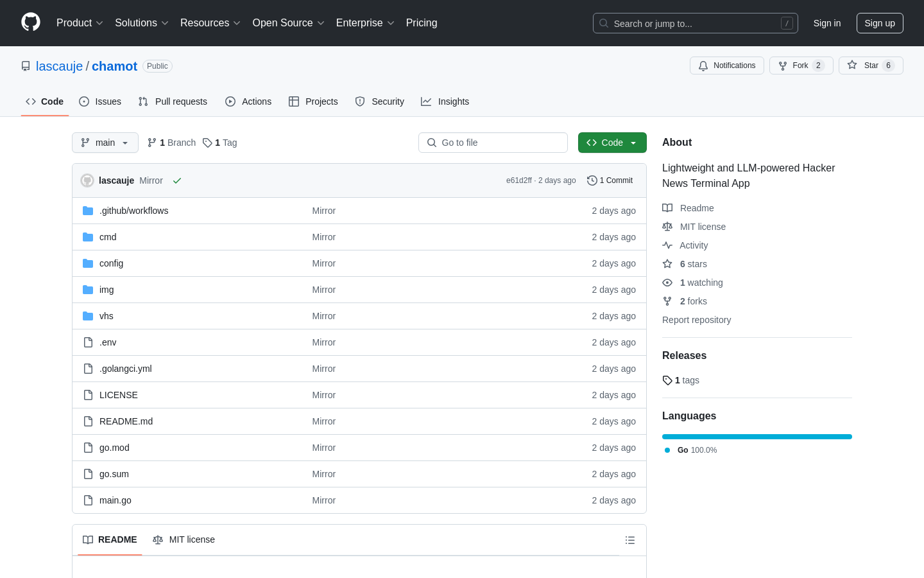Focus the Go to file input

pos(493,143)
